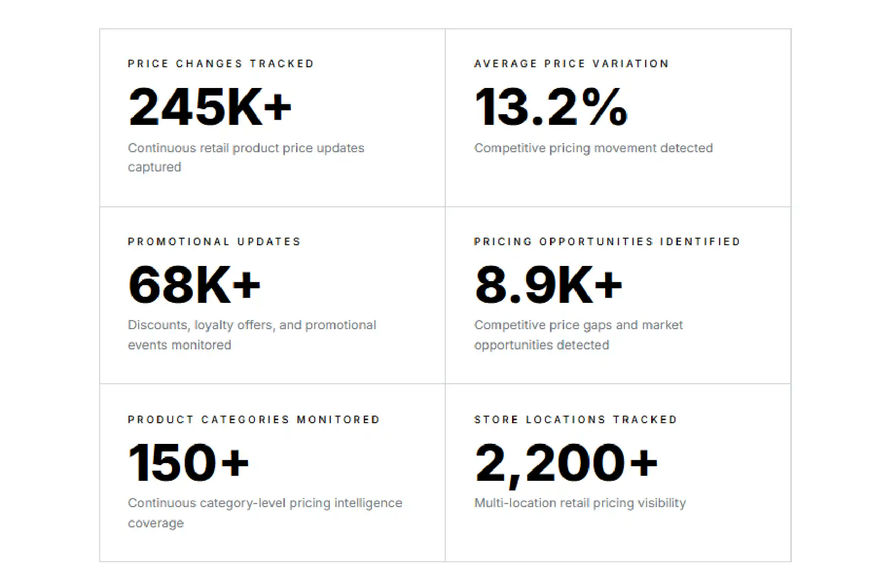Click the 'Continuous retail product price updates' description
The image size is (890, 588).
[x=246, y=148]
